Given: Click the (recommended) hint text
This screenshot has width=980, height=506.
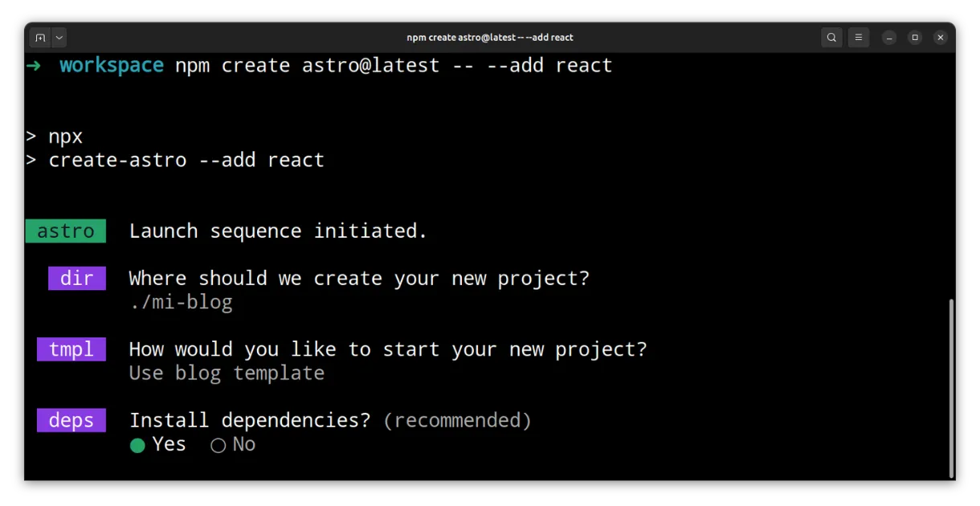Looking at the screenshot, I should [x=457, y=421].
